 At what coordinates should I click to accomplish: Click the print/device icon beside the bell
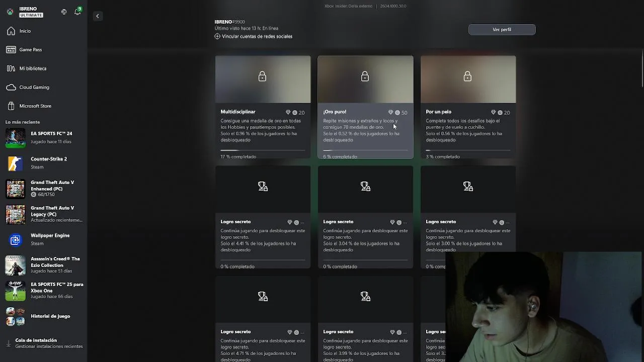click(64, 12)
